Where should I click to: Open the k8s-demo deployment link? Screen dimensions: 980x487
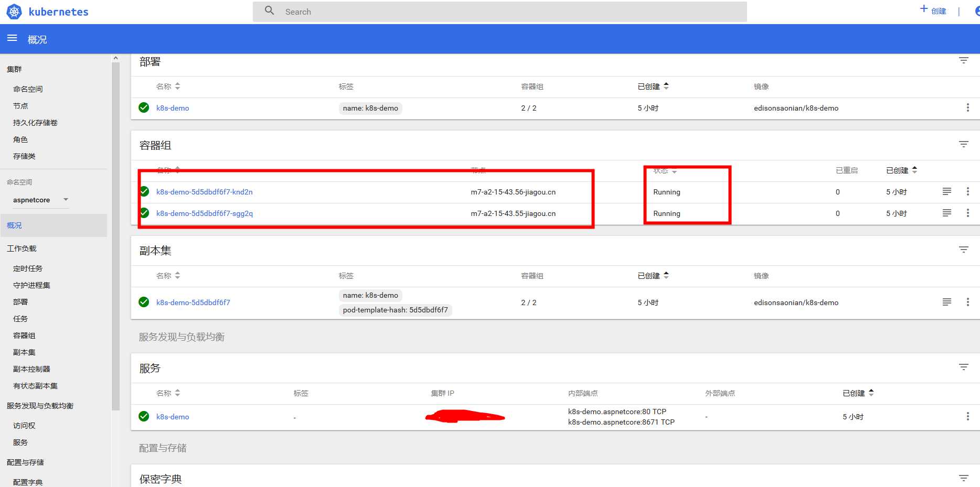[173, 108]
